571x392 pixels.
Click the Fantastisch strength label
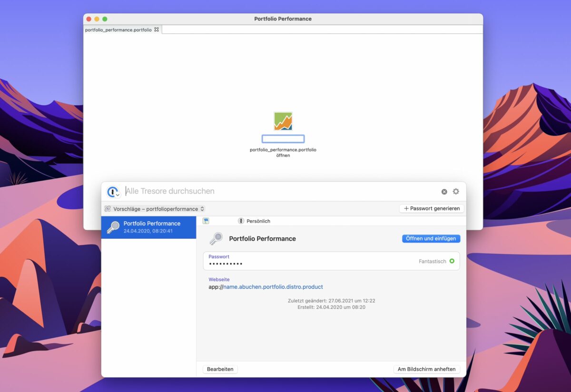[x=433, y=261]
